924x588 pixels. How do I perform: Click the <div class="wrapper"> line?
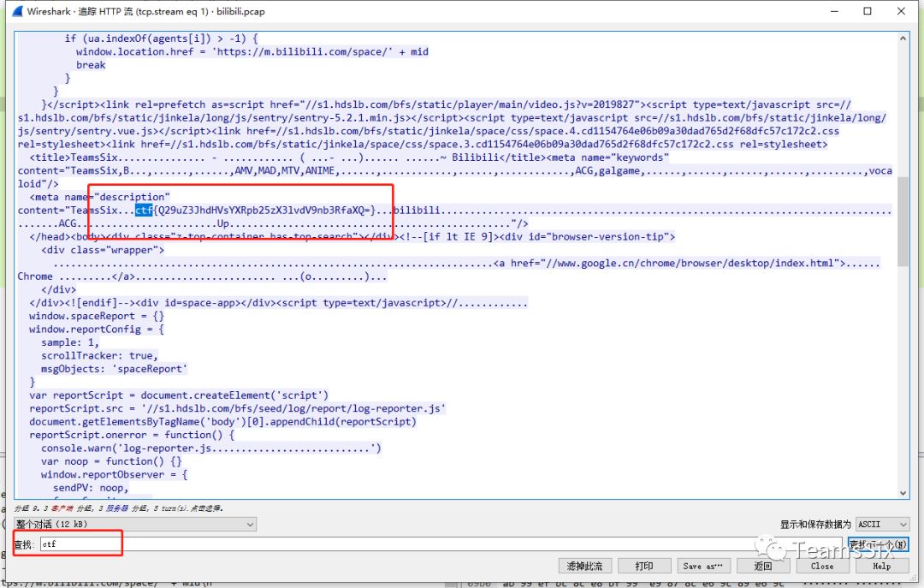click(103, 250)
